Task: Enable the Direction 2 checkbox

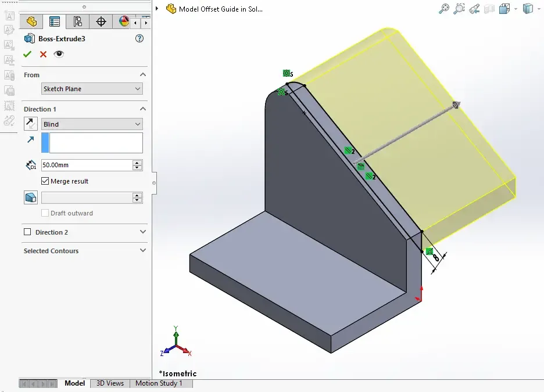Action: 27,232
